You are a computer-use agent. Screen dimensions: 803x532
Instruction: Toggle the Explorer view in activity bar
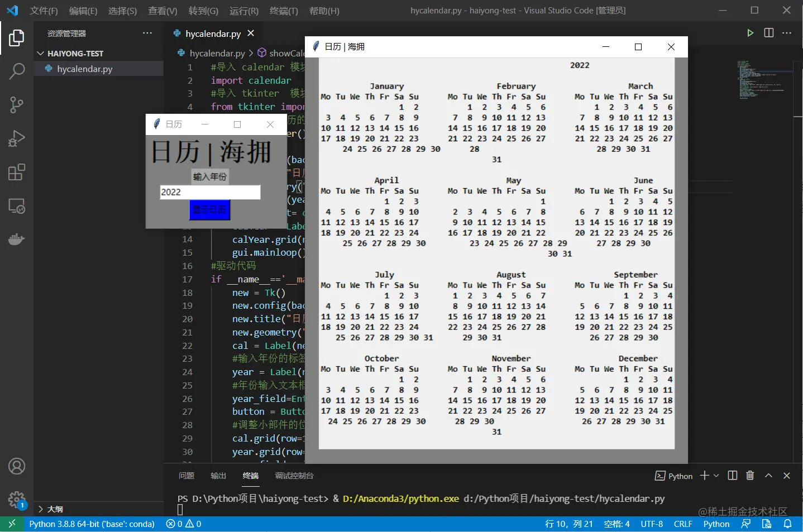click(17, 38)
